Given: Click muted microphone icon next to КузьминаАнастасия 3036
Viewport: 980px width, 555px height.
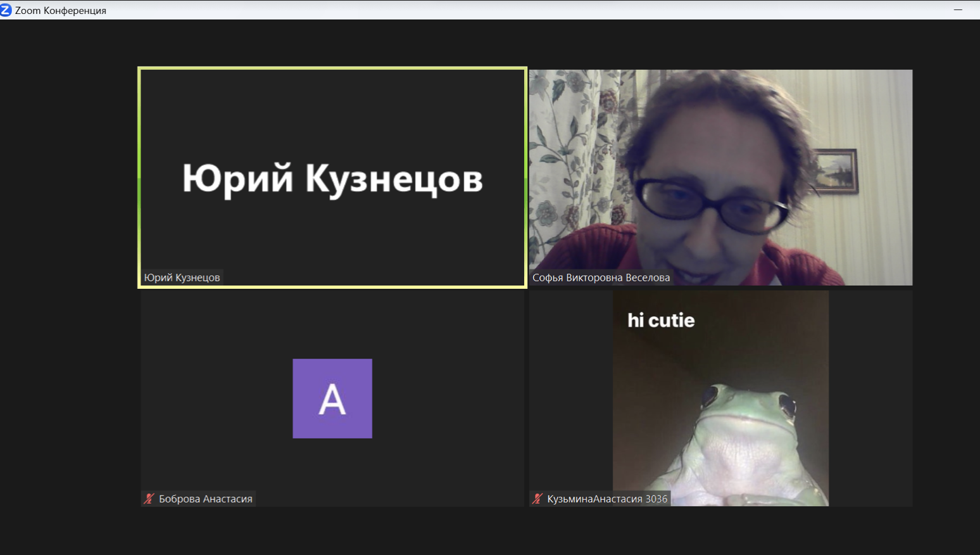Looking at the screenshot, I should click(537, 499).
